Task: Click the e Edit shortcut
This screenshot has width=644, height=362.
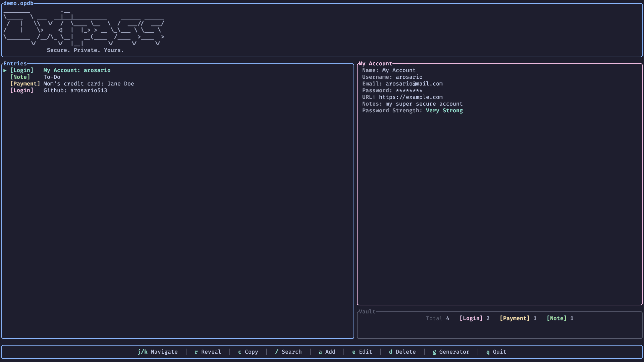Action: [362, 352]
